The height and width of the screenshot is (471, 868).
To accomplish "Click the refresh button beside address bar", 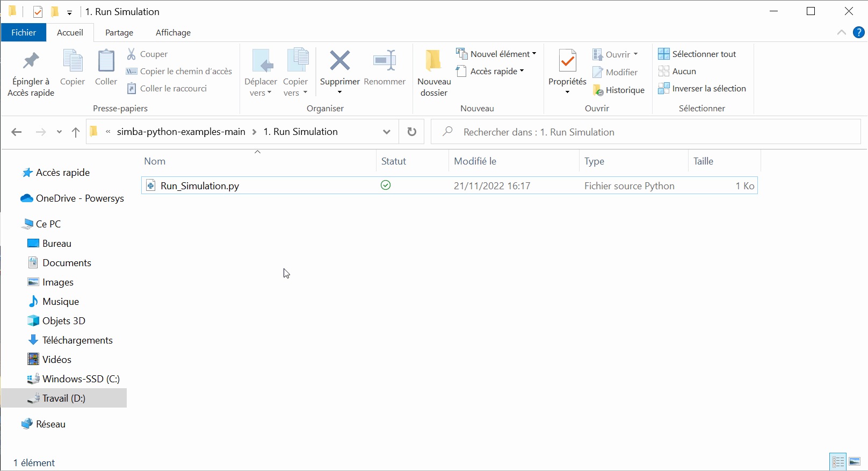I will (x=412, y=132).
